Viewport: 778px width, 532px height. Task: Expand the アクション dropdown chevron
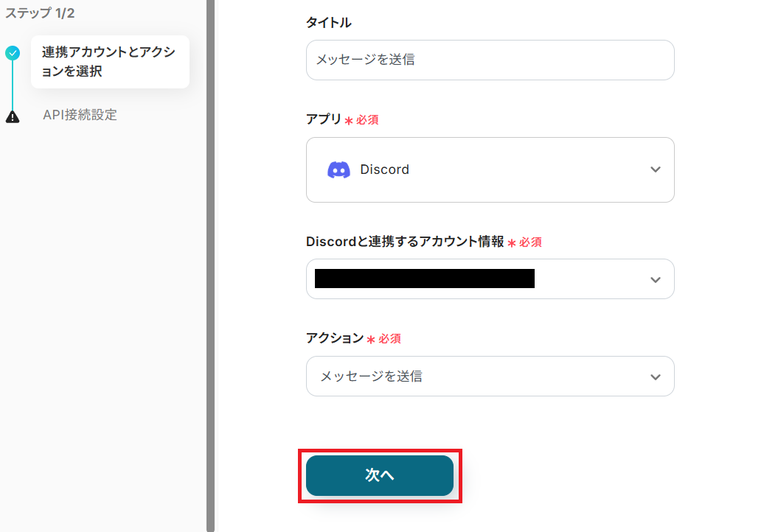pyautogui.click(x=655, y=377)
